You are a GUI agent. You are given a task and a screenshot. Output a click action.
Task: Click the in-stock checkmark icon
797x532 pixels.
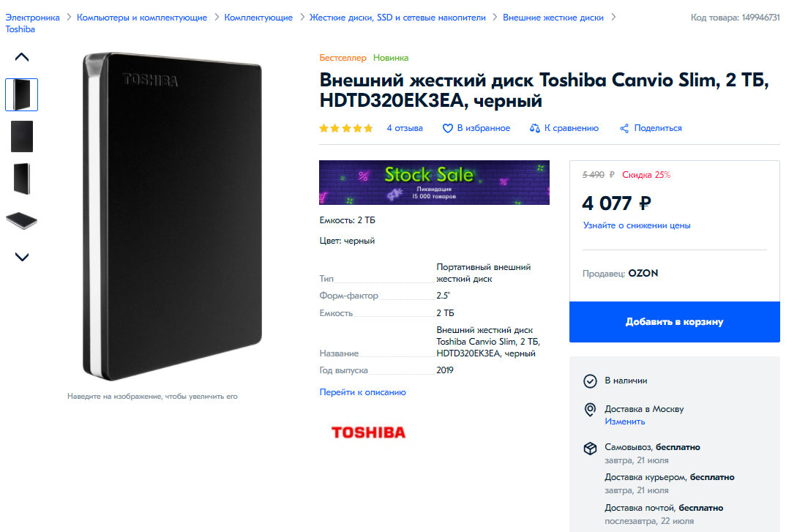590,381
